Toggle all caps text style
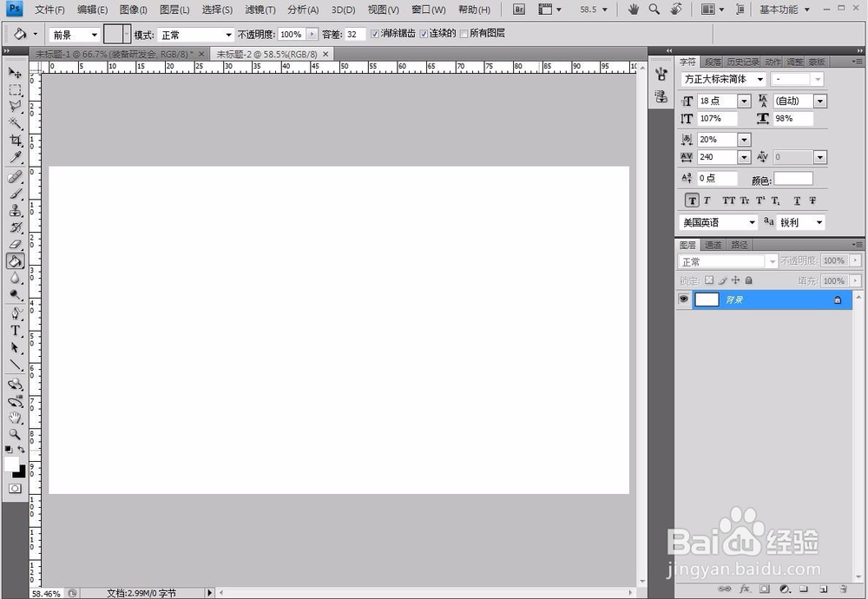 (728, 201)
